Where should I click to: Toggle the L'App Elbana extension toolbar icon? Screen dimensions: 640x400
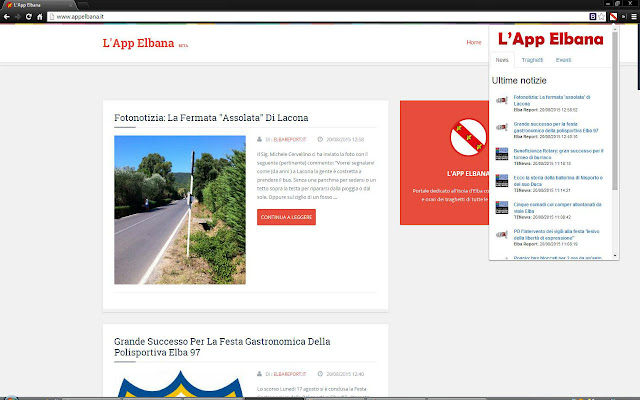[613, 17]
